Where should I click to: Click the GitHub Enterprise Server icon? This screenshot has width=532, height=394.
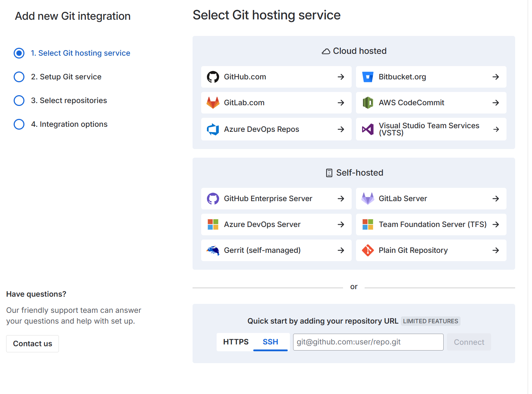[x=213, y=199]
